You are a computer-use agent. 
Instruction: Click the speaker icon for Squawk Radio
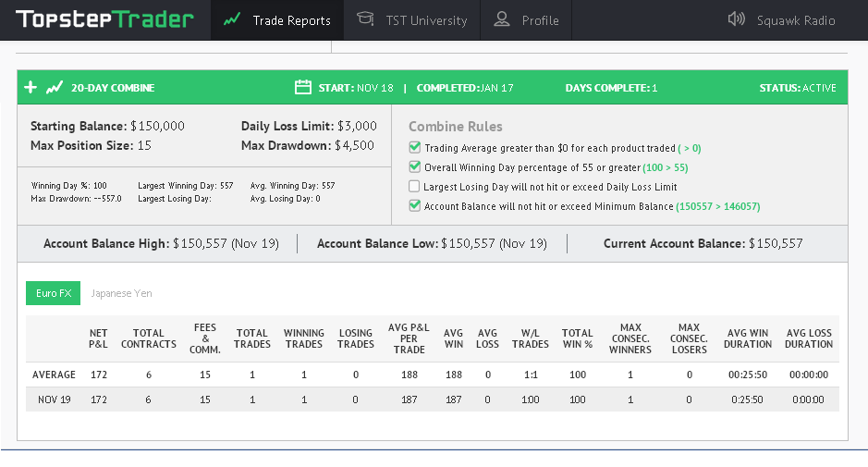736,19
